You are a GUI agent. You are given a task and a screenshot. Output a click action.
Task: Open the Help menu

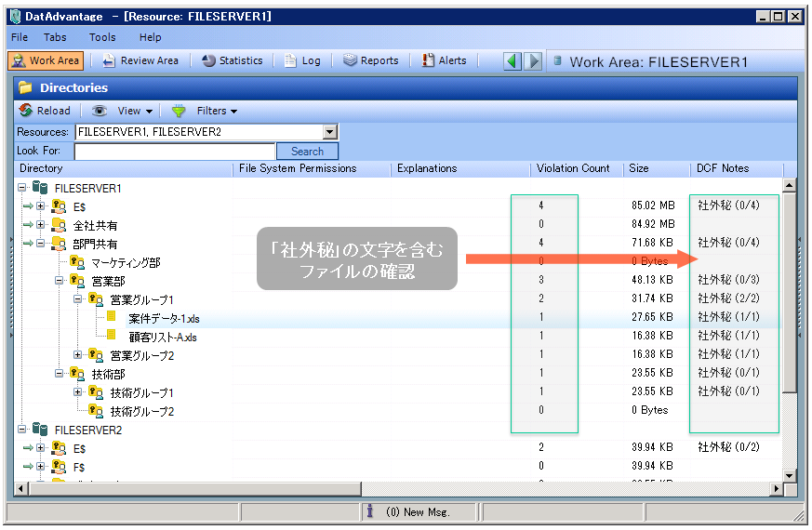point(150,37)
